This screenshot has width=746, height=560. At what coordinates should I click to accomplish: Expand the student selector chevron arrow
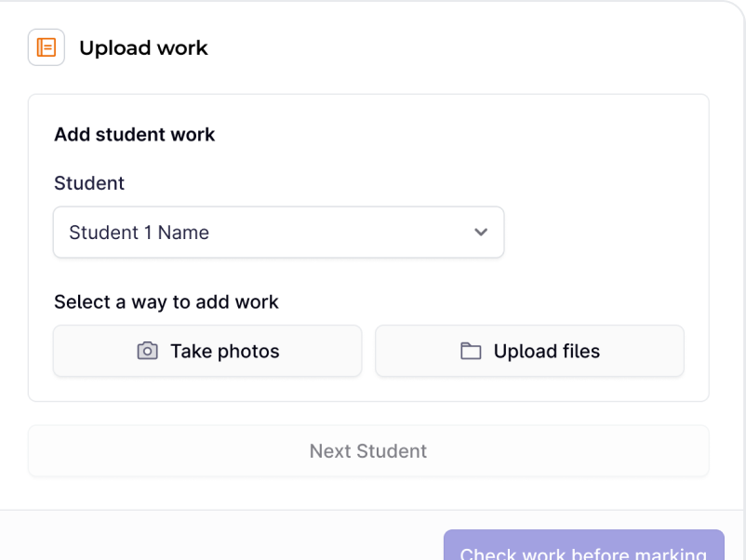click(x=481, y=233)
